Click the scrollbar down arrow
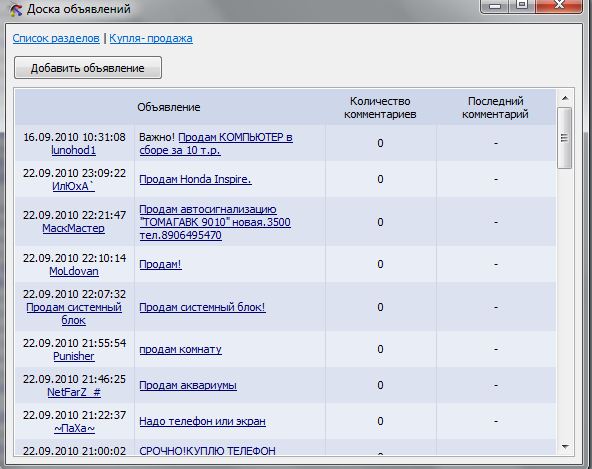Image resolution: width=592 pixels, height=469 pixels. coord(565,447)
